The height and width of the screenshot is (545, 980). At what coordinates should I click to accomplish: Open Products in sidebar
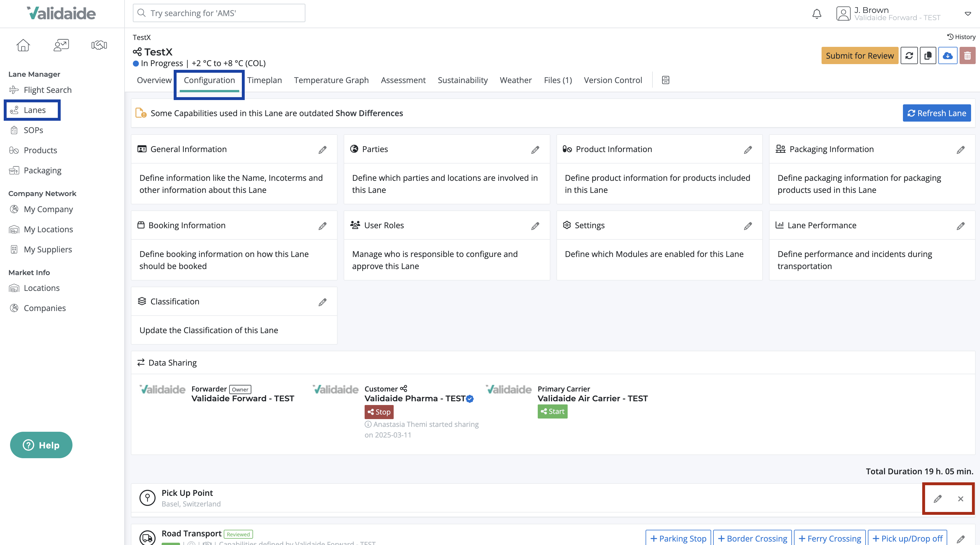tap(33, 150)
